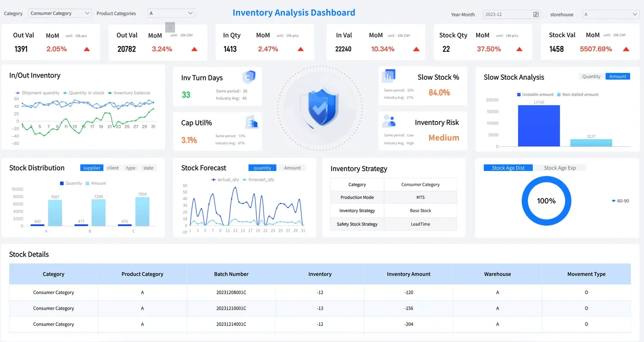Click the red up arrow beside 3.24%

[194, 49]
